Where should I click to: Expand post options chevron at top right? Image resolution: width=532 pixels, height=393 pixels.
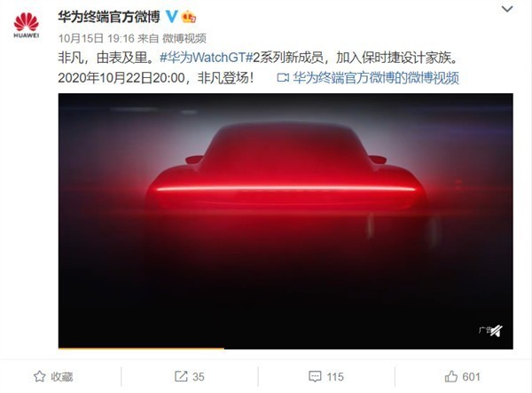click(x=507, y=9)
